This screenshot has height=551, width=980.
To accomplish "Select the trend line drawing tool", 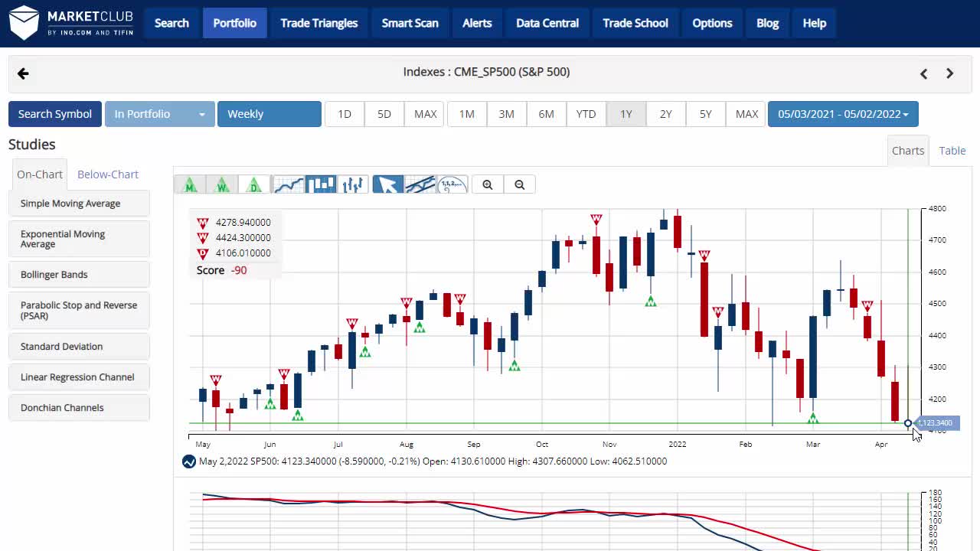I will (x=420, y=184).
